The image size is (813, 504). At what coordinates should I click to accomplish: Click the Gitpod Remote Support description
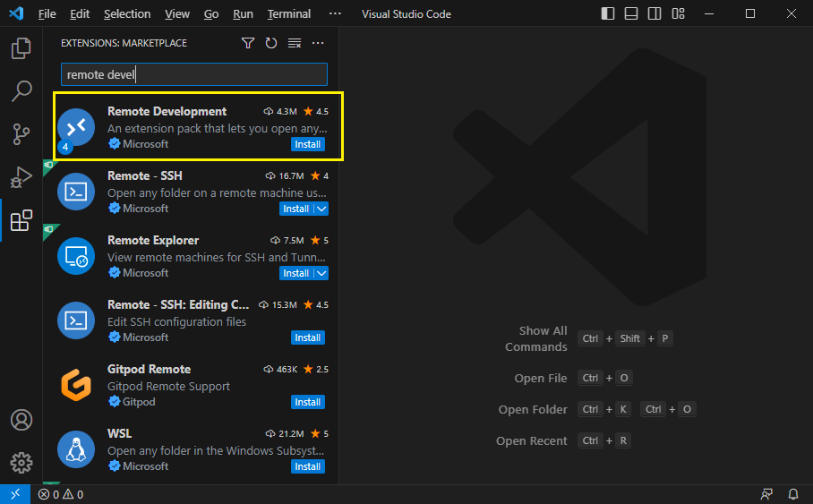pos(168,387)
